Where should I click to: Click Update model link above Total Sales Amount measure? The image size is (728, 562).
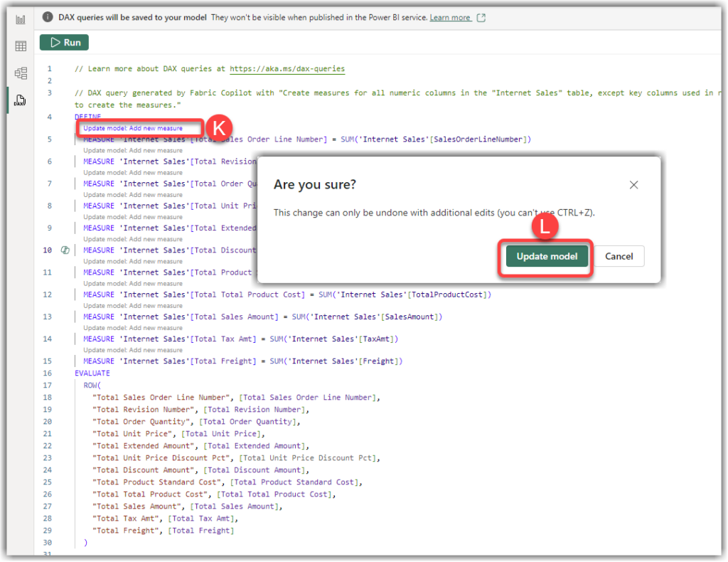tap(133, 306)
